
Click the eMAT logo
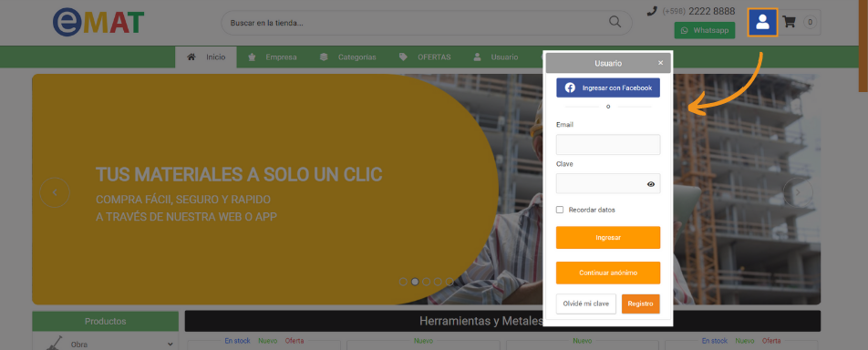click(98, 23)
